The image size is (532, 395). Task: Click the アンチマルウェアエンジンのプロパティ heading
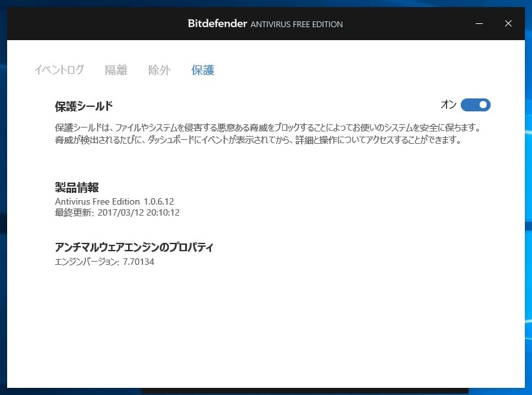134,247
